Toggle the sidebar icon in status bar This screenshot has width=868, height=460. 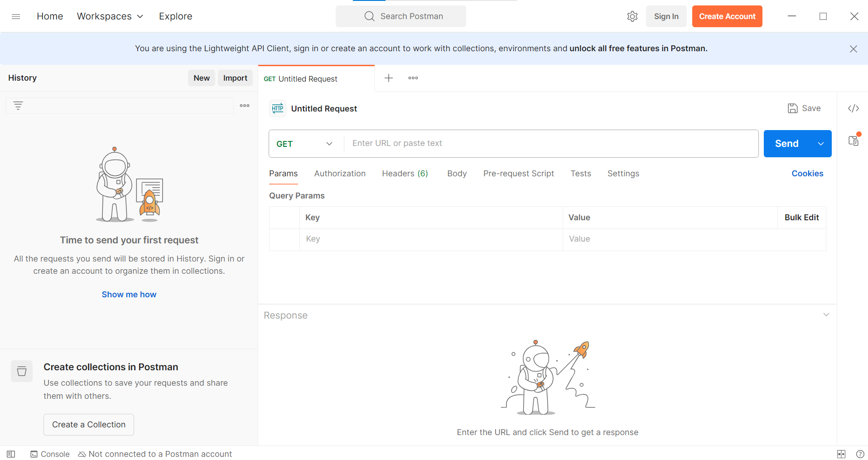pos(11,454)
